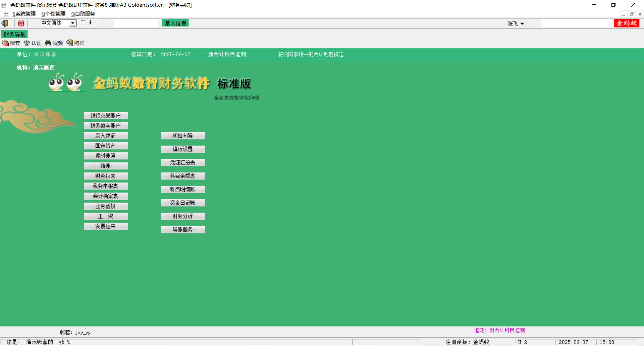The height and width of the screenshot is (346, 644).
Task: Open the 财务报表 button
Action: [x=106, y=176]
